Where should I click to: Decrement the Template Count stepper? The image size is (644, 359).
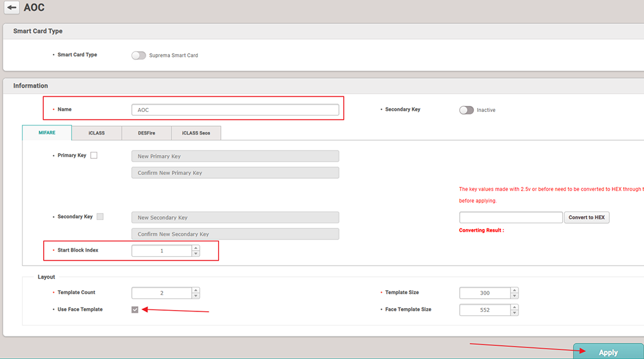click(x=196, y=296)
